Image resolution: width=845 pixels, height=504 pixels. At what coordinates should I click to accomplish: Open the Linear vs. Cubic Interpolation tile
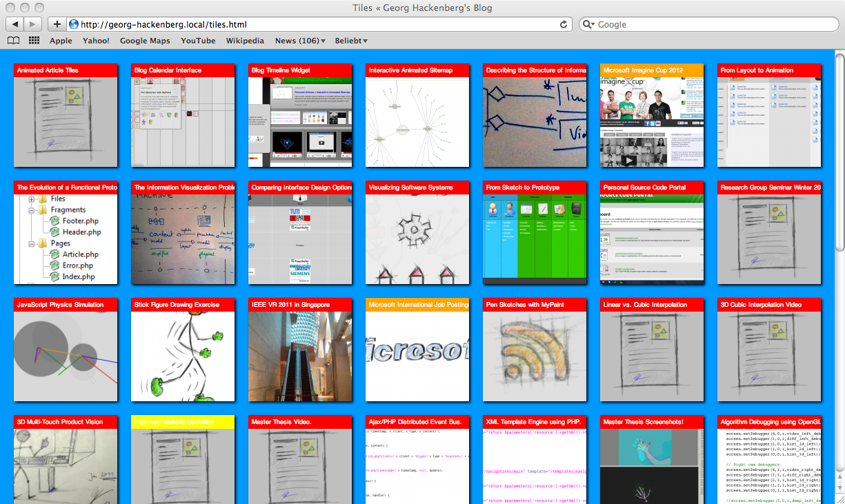(x=652, y=350)
